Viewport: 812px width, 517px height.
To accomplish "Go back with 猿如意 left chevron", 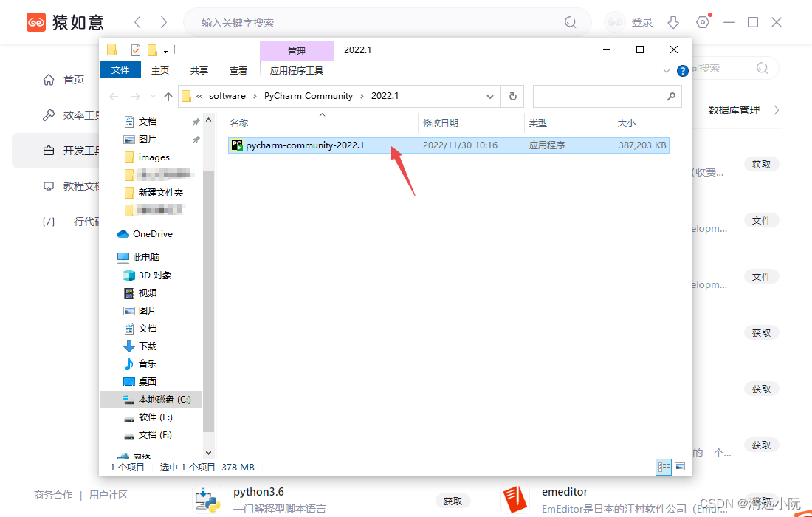I will [138, 22].
